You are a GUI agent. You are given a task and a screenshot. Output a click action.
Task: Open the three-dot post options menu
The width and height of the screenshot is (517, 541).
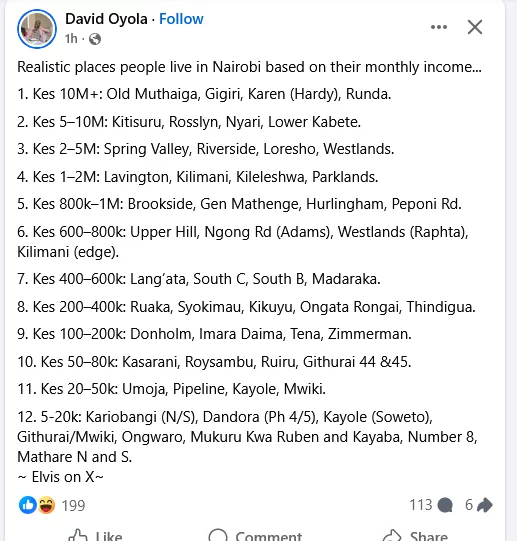[439, 27]
